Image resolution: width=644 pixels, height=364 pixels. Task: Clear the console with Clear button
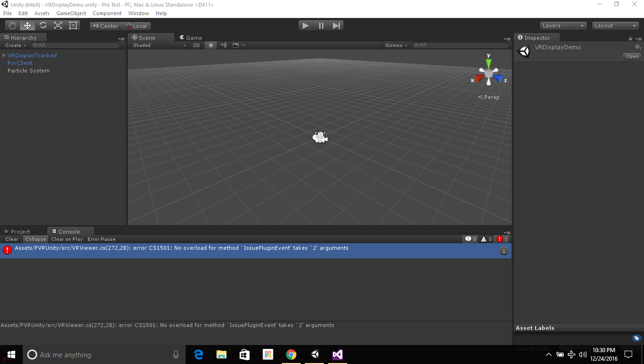12,239
